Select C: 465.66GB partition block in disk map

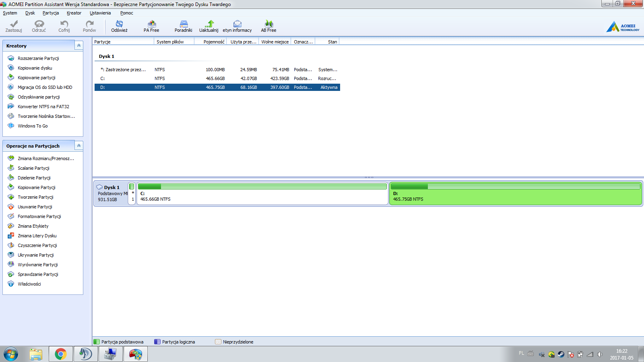tap(262, 194)
